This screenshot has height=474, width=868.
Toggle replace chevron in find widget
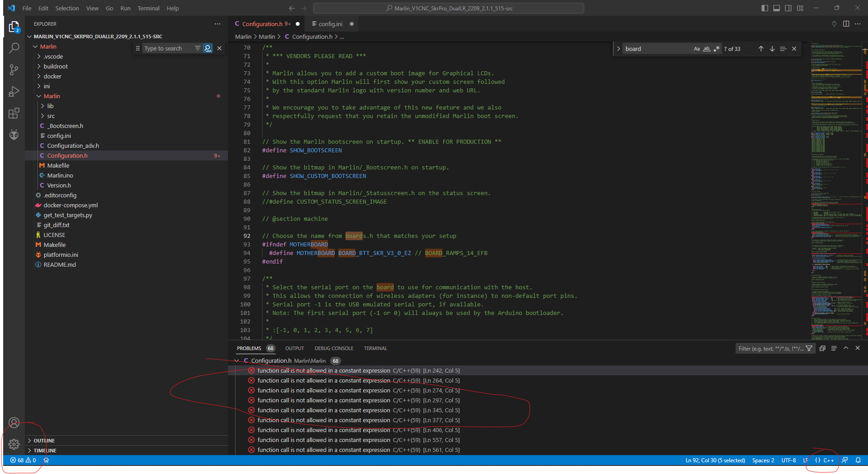pyautogui.click(x=618, y=49)
